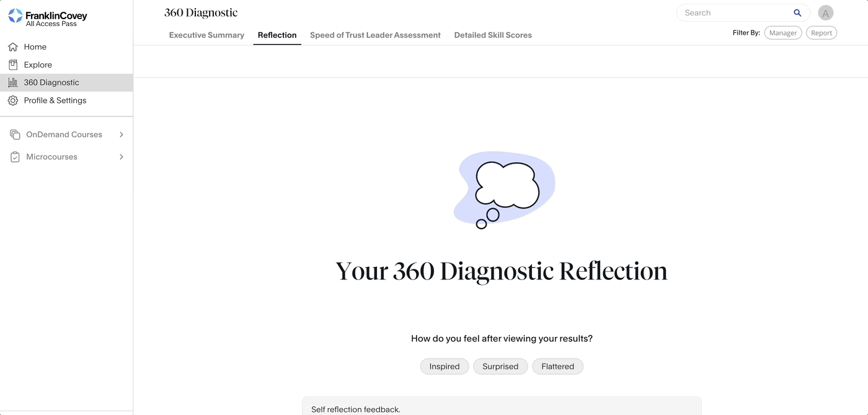This screenshot has width=868, height=415.
Task: Switch to the Executive Summary tab
Action: pos(206,35)
